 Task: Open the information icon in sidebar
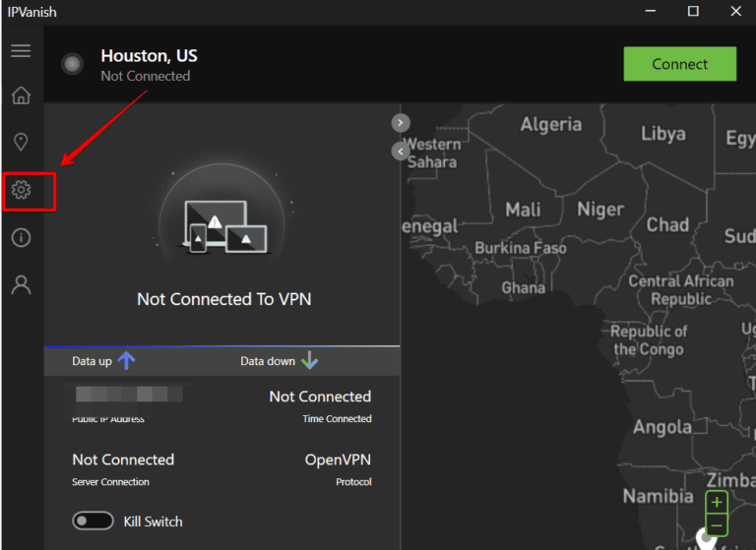[21, 237]
